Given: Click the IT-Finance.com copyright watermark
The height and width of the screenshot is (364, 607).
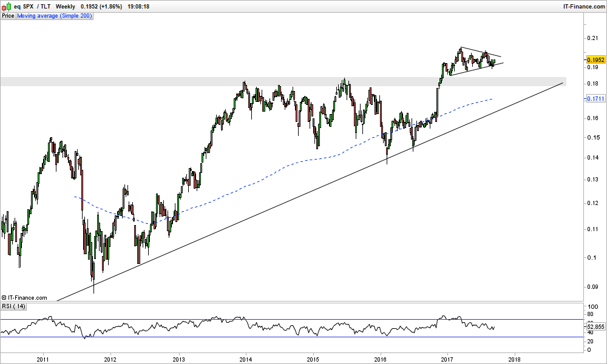Looking at the screenshot, I should [24, 297].
